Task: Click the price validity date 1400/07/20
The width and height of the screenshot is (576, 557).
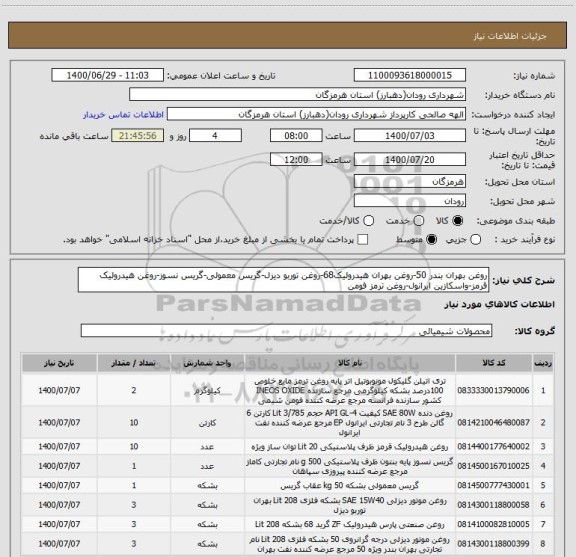Action: [410, 159]
